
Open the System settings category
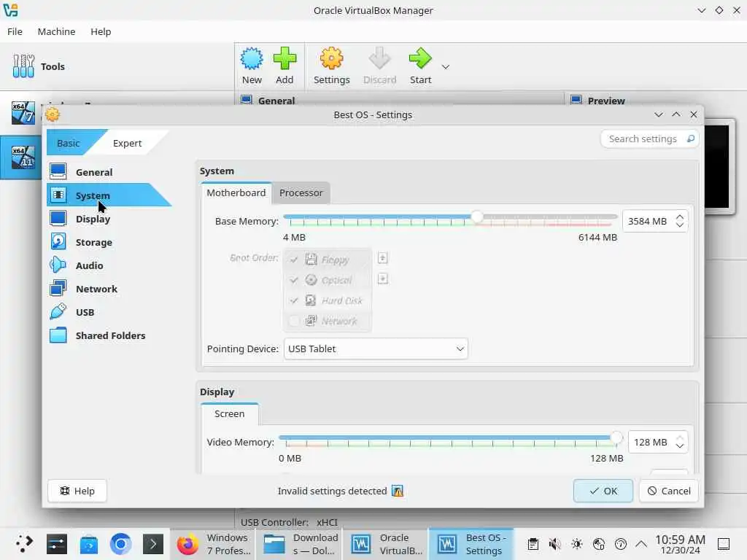coord(109,195)
